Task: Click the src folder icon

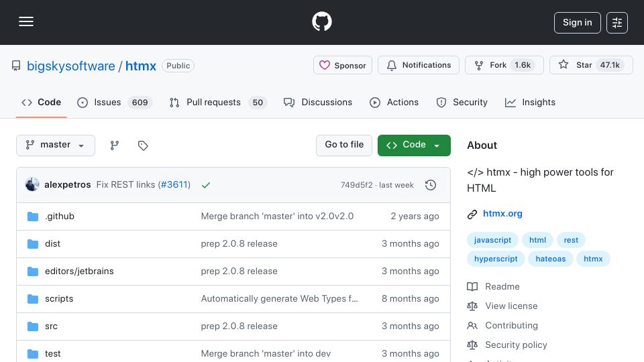Action: 33,326
